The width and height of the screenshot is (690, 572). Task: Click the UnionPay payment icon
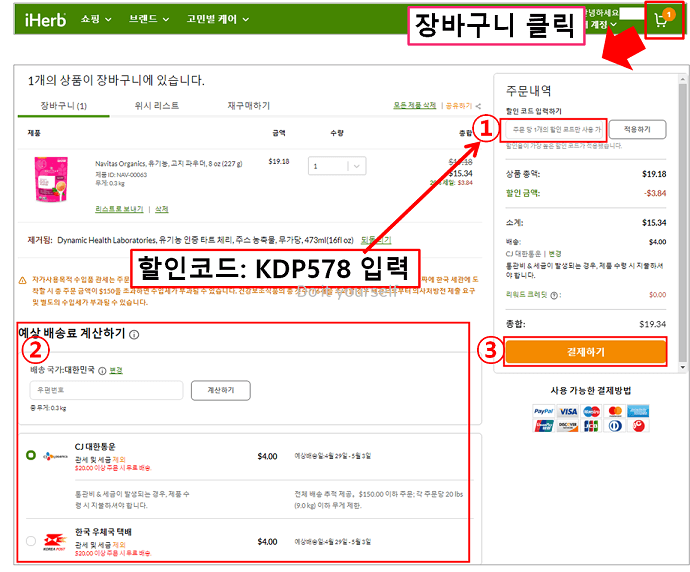tap(544, 425)
